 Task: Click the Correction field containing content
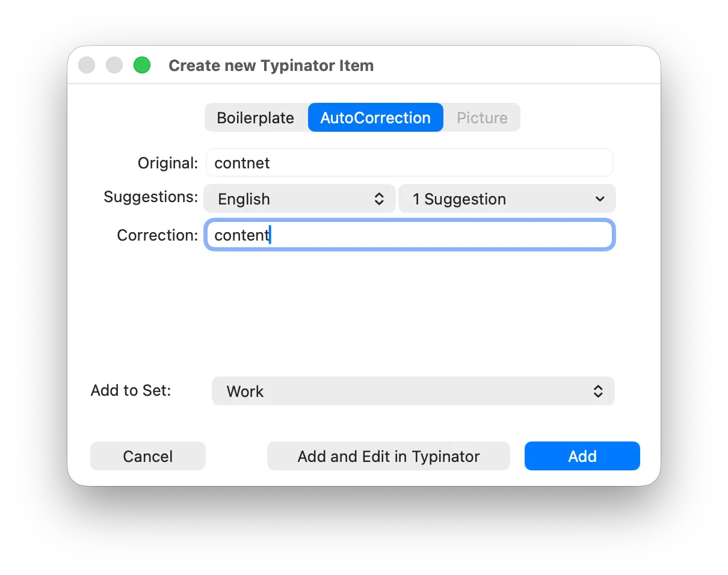(x=409, y=235)
